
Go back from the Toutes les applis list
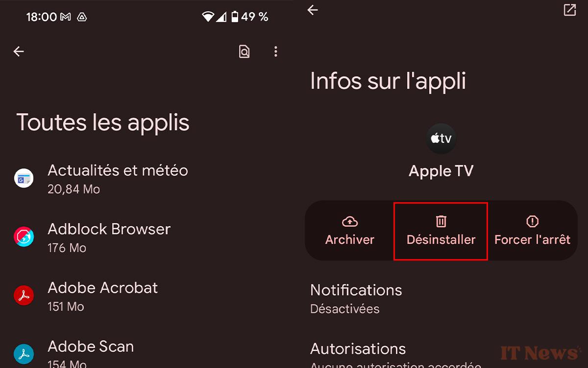pyautogui.click(x=19, y=52)
